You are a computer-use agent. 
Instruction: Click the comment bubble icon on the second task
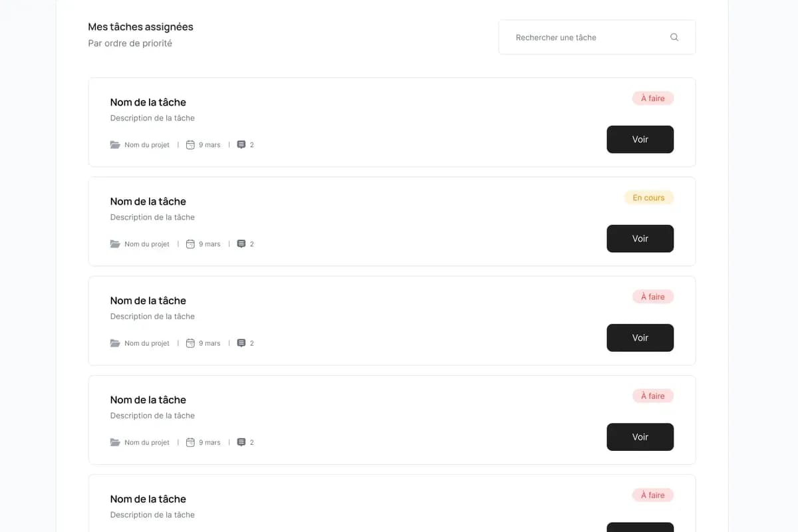pos(240,243)
